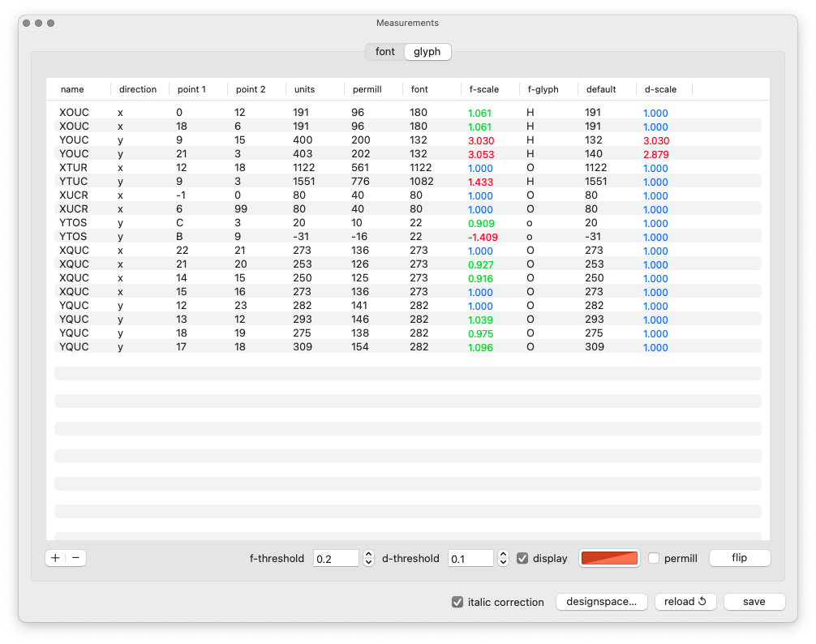Image resolution: width=816 pixels, height=644 pixels.
Task: Enable the permill checkbox
Action: 654,558
